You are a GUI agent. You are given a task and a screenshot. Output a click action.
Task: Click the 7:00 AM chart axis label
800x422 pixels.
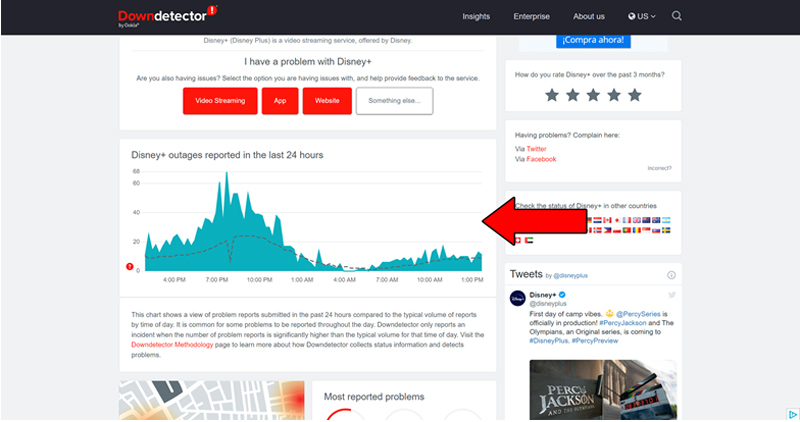(x=387, y=280)
